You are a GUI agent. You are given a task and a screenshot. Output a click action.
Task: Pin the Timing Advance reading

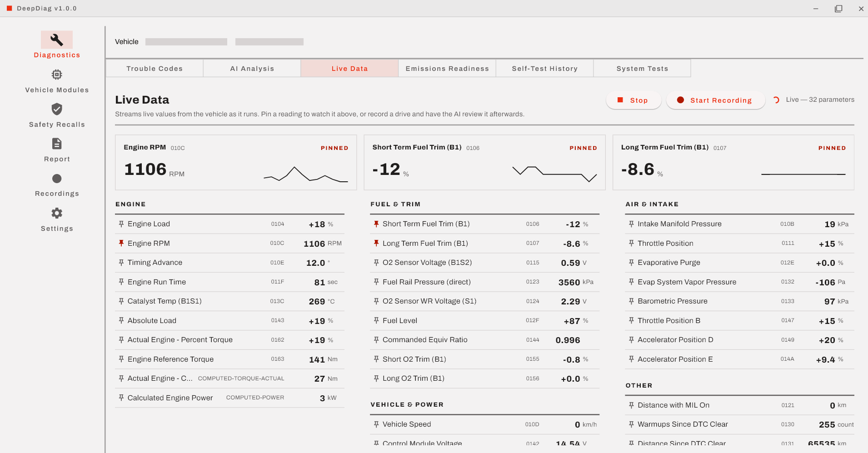coord(121,263)
